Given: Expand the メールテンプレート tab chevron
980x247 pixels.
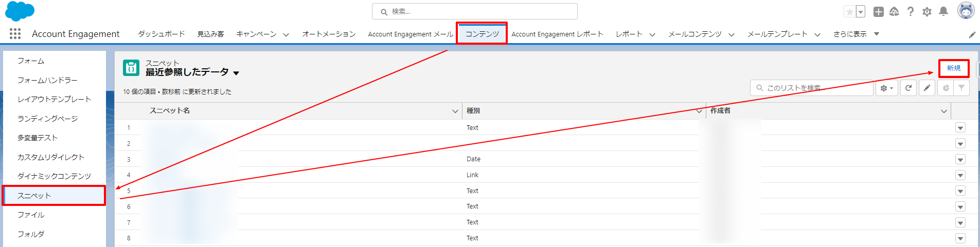Looking at the screenshot, I should 817,34.
